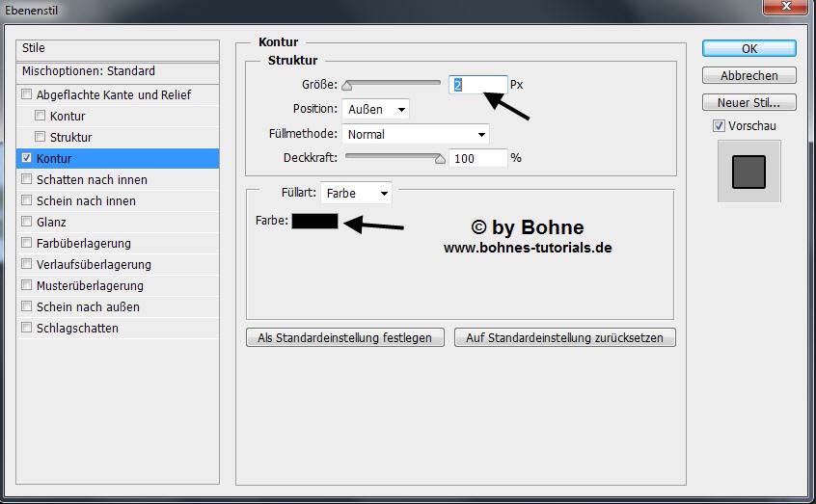Click Als Standardeinstellung festlegen button

[345, 337]
